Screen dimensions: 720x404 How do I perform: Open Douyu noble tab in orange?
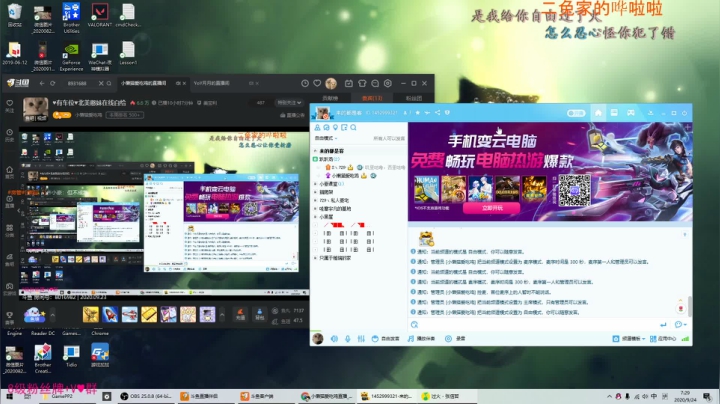tap(372, 98)
